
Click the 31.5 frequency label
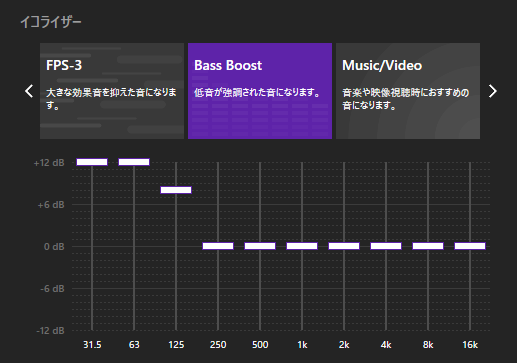[92, 345]
